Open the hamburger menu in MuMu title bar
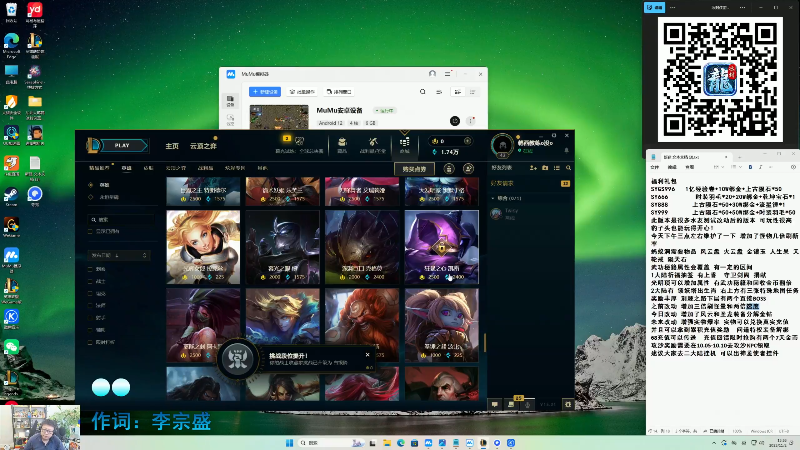800x450 pixels. pyautogui.click(x=447, y=74)
